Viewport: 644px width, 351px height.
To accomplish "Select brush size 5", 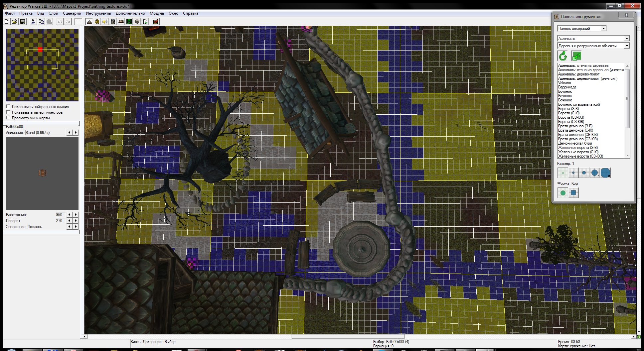I will click(594, 173).
